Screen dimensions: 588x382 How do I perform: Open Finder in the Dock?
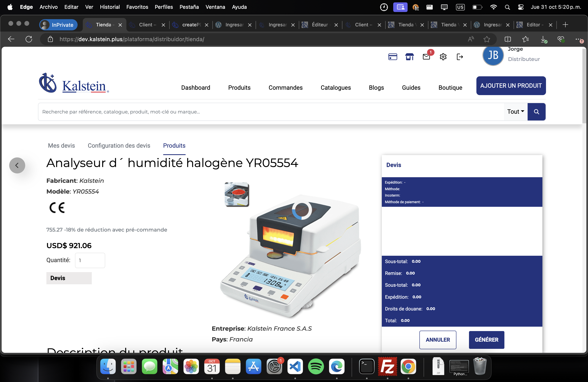tap(108, 366)
